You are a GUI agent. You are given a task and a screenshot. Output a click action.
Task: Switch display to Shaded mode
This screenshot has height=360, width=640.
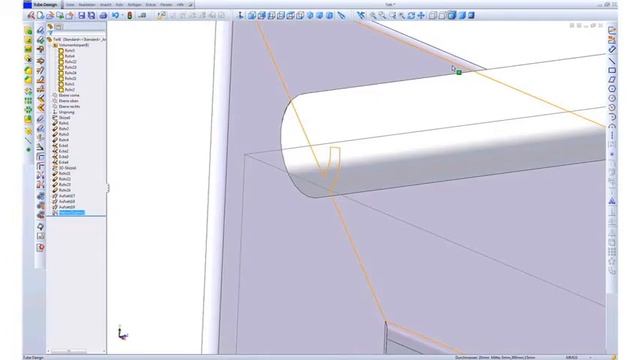(x=462, y=16)
